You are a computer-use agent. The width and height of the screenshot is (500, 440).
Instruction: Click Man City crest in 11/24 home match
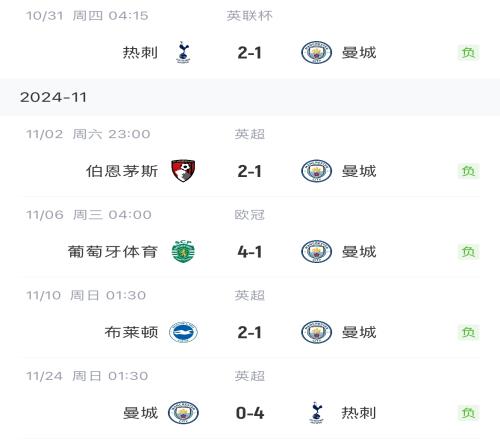point(183,413)
